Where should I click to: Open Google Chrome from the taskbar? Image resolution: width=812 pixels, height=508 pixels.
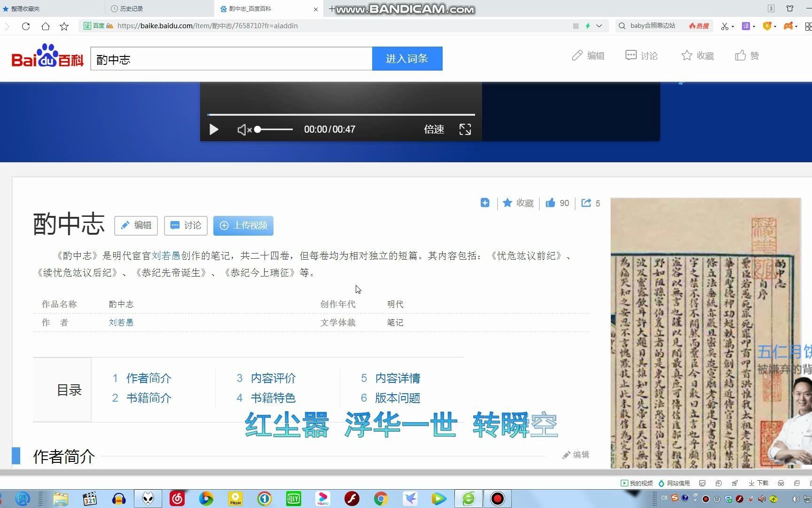(381, 499)
